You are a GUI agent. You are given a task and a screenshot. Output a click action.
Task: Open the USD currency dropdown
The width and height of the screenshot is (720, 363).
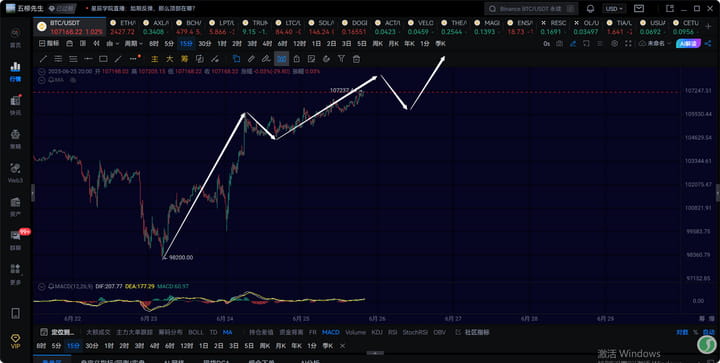pos(614,9)
